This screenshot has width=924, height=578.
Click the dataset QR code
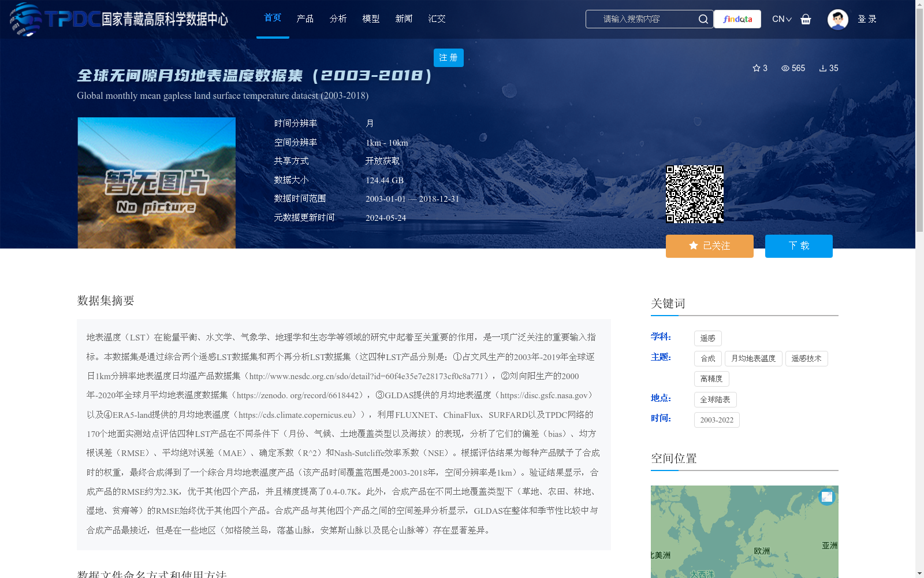coord(695,194)
